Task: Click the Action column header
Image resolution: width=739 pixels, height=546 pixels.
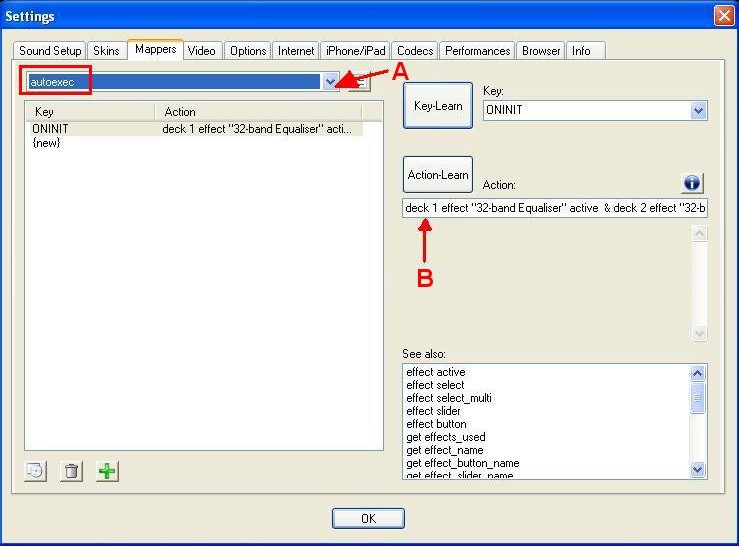Action: (x=258, y=112)
